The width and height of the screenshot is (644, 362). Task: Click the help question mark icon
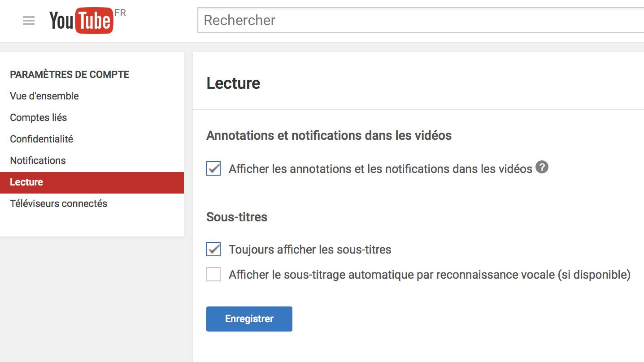(x=542, y=168)
